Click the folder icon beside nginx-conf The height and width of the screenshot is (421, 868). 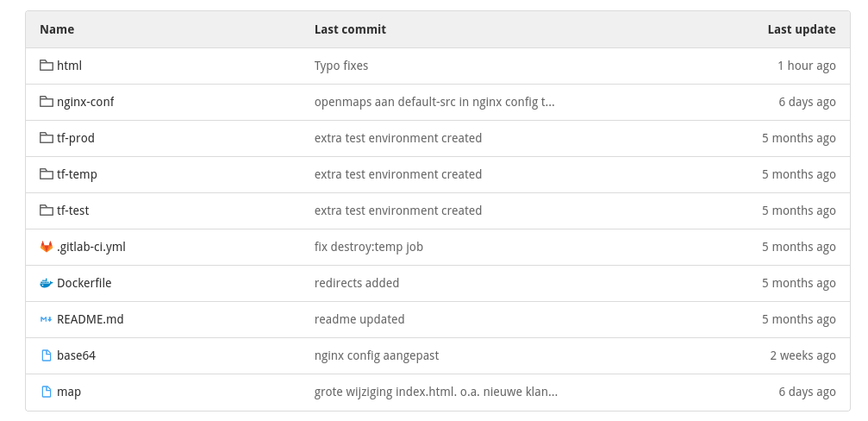(x=47, y=102)
